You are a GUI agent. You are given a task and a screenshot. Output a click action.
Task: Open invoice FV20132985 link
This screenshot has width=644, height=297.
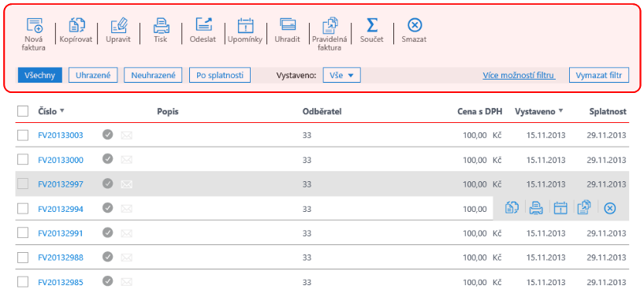61,282
